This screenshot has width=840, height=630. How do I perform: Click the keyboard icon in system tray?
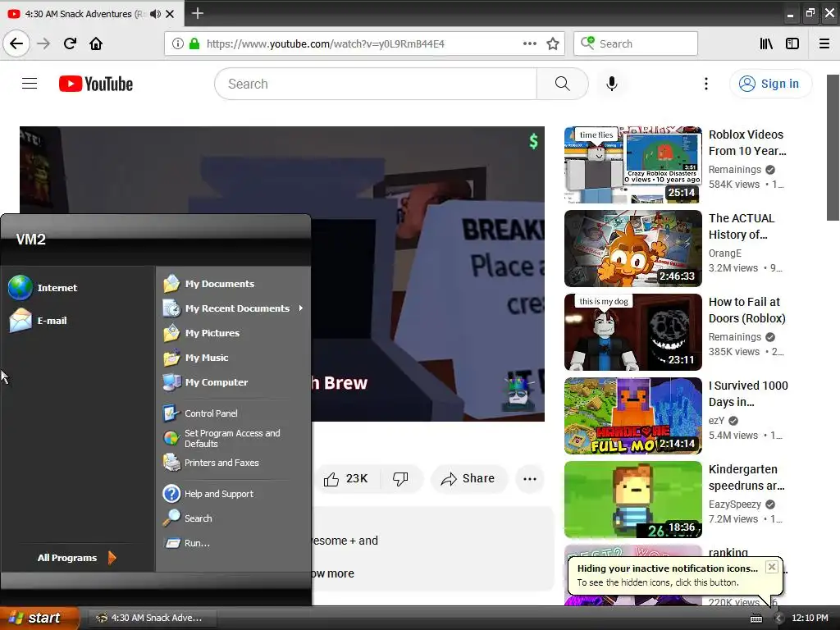[x=756, y=619]
